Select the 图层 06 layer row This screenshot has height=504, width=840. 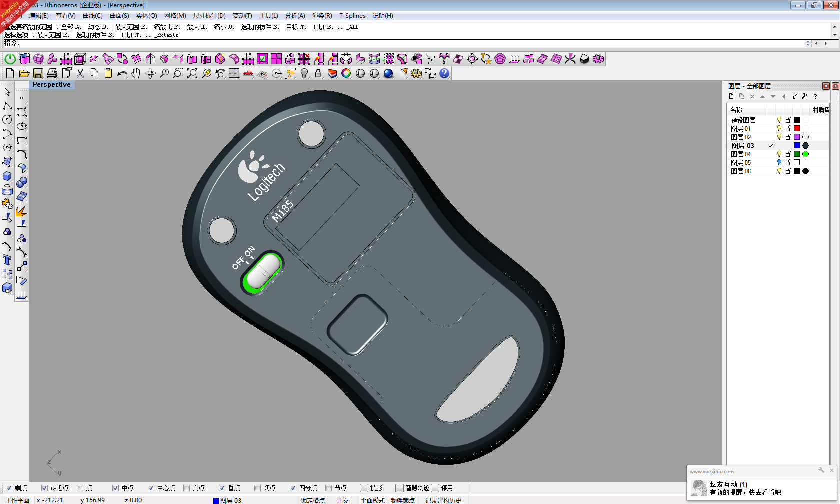pos(777,171)
